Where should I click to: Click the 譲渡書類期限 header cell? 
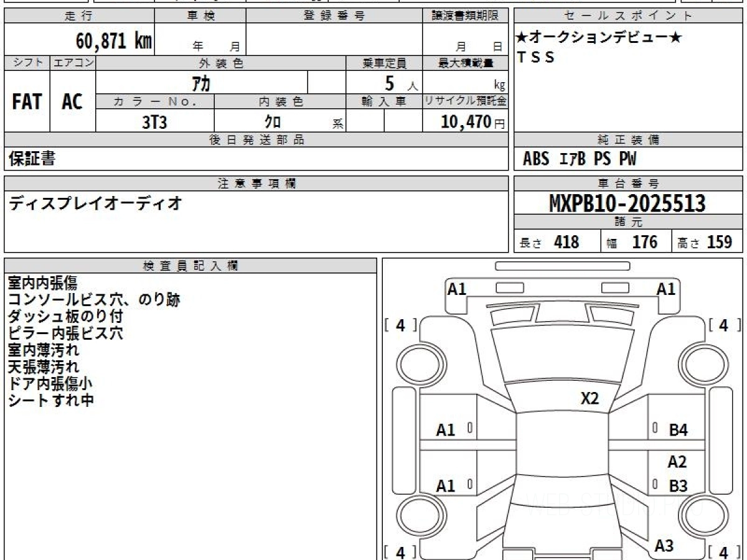[465, 16]
